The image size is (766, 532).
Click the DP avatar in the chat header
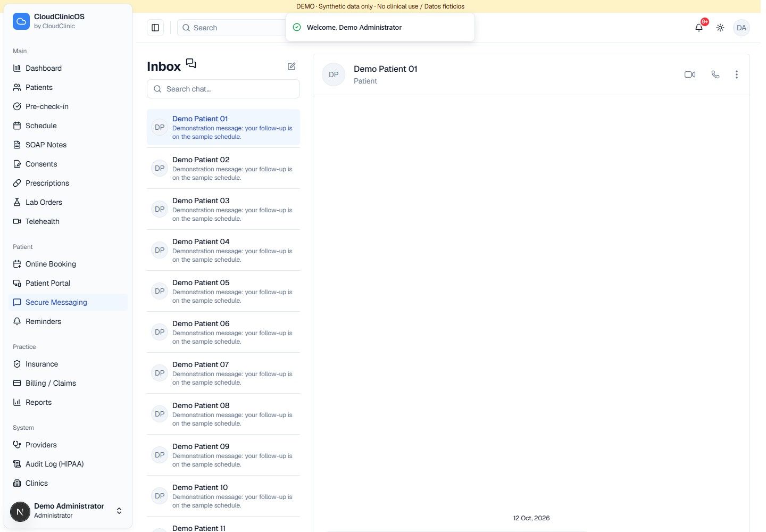(334, 74)
